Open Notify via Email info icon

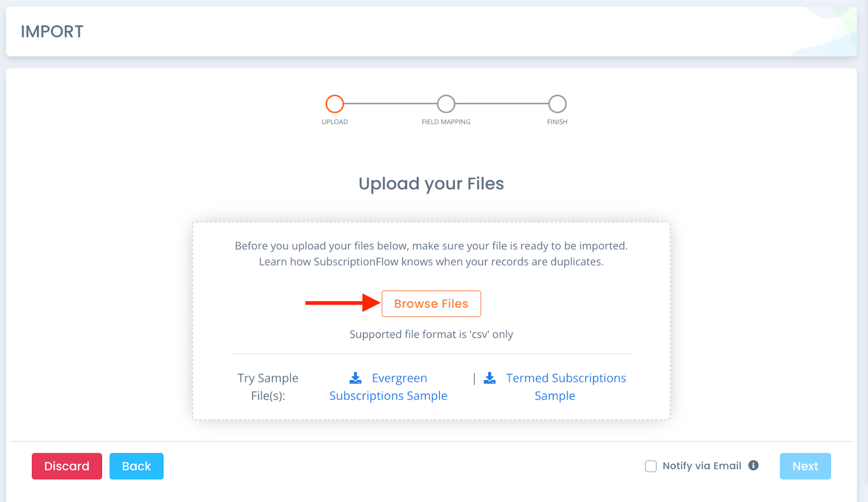coord(753,465)
